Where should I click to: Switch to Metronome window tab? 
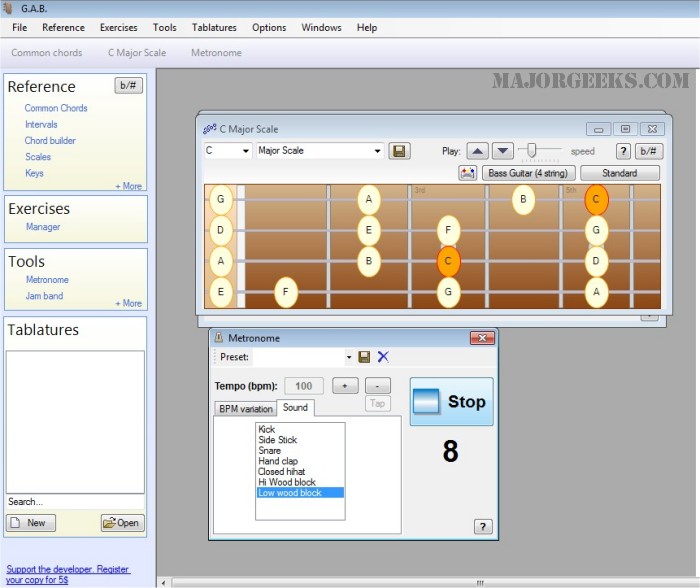tap(217, 53)
